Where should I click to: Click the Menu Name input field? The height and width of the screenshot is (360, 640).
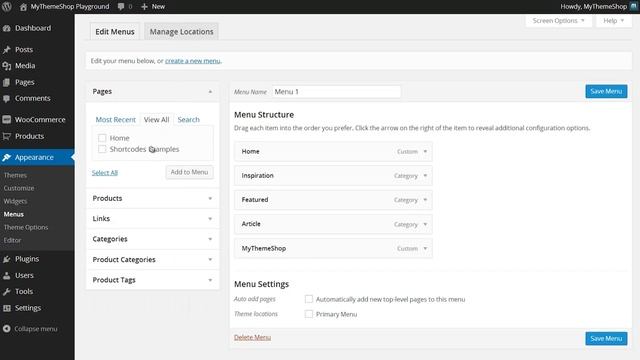point(336,92)
